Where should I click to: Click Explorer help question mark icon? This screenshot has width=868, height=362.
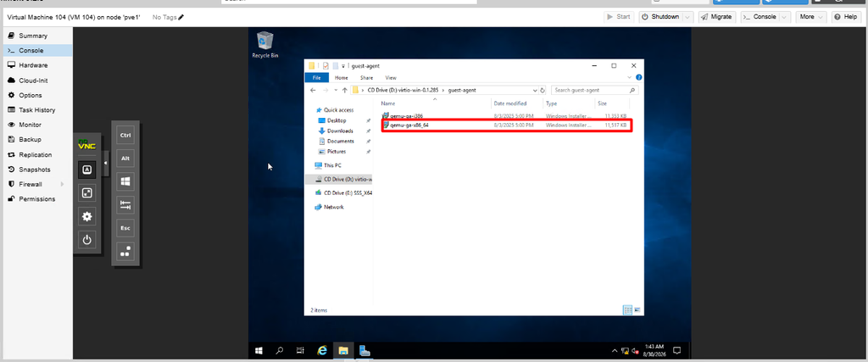click(639, 78)
